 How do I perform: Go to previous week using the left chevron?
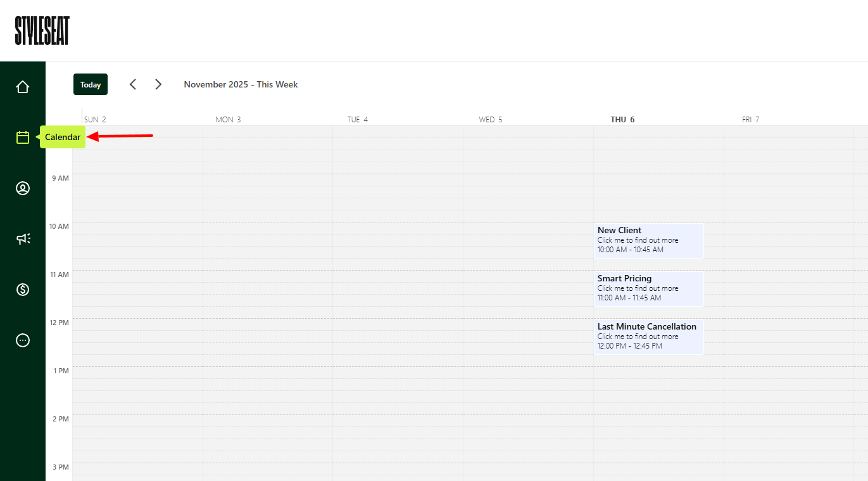[x=133, y=84]
